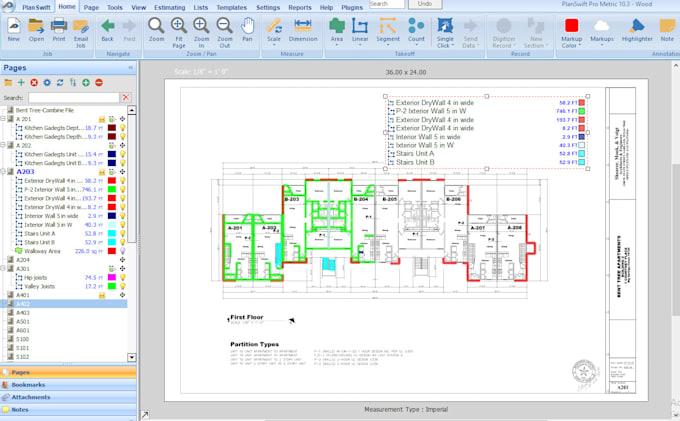The width and height of the screenshot is (680, 421).
Task: Toggle lightbulb for Valley Joists item
Action: pos(123,286)
